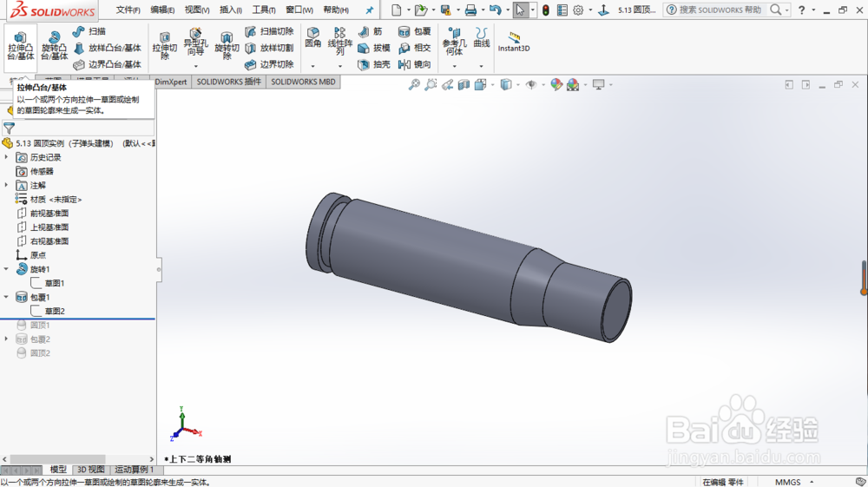Screen dimensions: 868x487
Task: Click the Zoom to Fit icon
Action: pos(414,85)
